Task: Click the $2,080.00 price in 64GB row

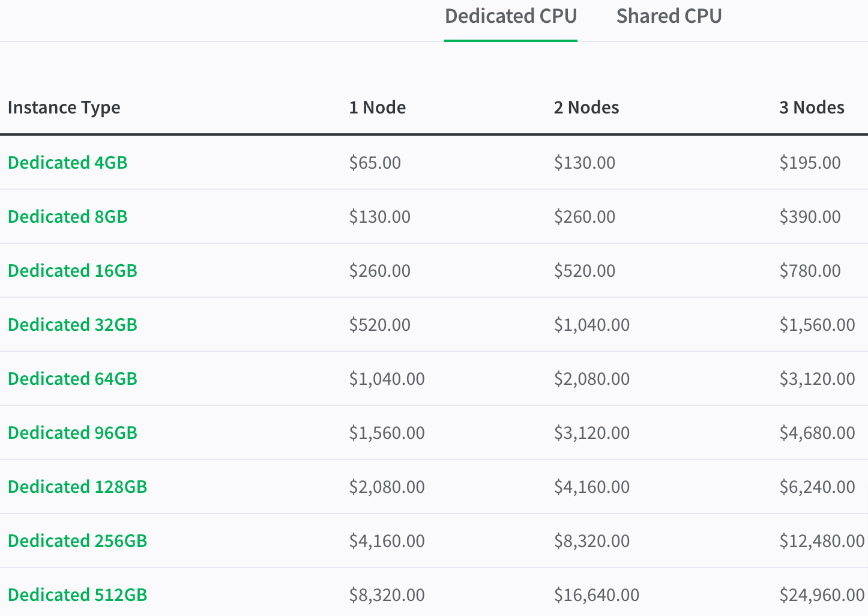Action: pos(591,379)
